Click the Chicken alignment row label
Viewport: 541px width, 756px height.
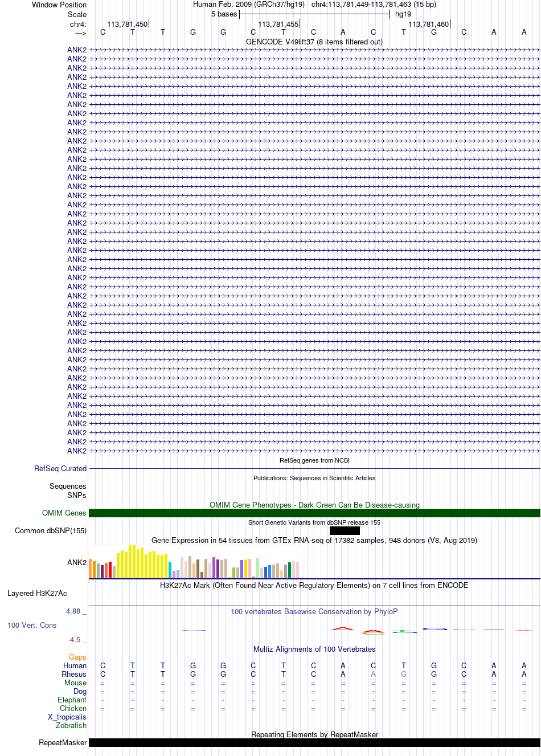pos(73,709)
